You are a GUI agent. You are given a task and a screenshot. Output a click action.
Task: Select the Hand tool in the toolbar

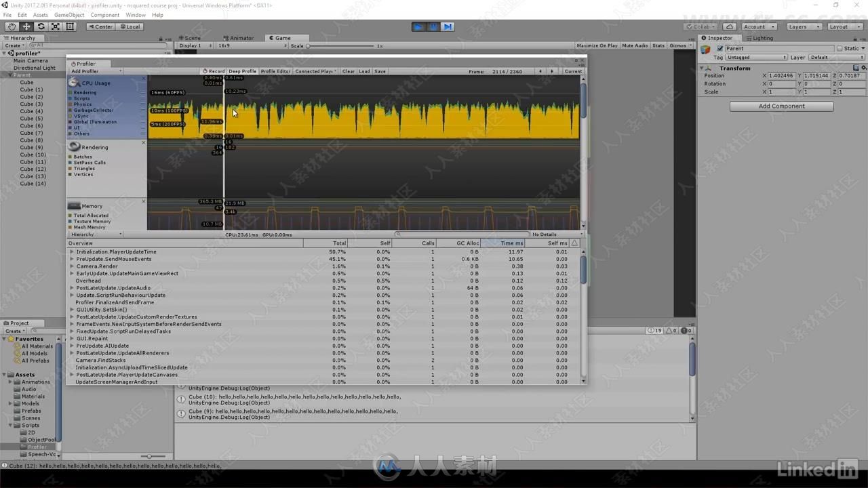12,26
